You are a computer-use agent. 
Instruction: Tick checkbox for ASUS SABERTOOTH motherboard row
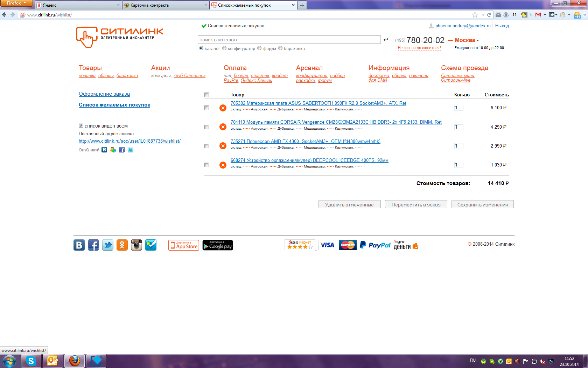coord(206,108)
